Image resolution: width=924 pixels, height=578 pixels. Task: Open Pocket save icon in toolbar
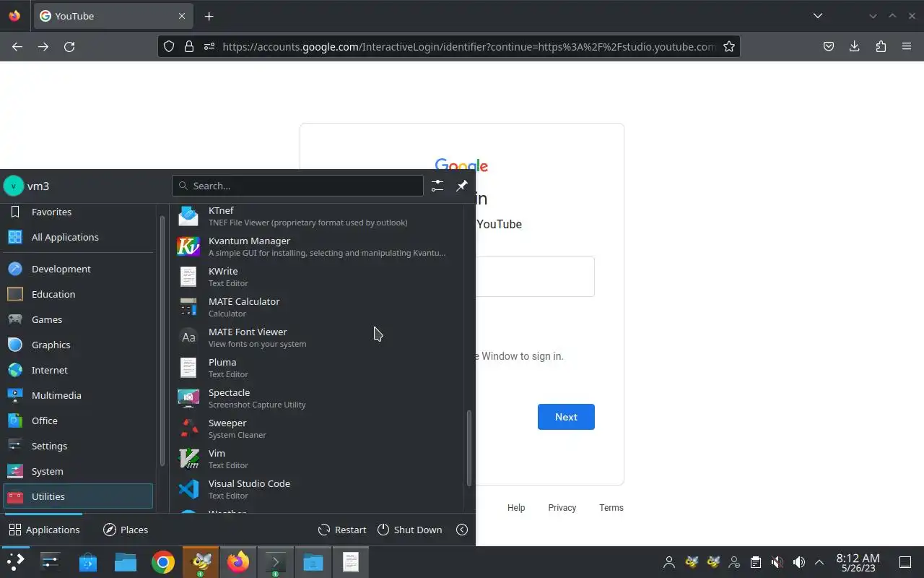coord(829,46)
